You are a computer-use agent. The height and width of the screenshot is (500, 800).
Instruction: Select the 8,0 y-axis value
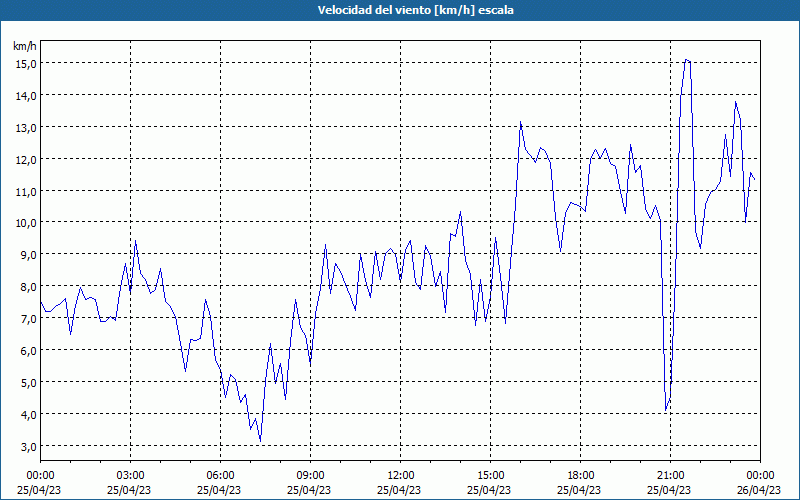click(x=28, y=287)
